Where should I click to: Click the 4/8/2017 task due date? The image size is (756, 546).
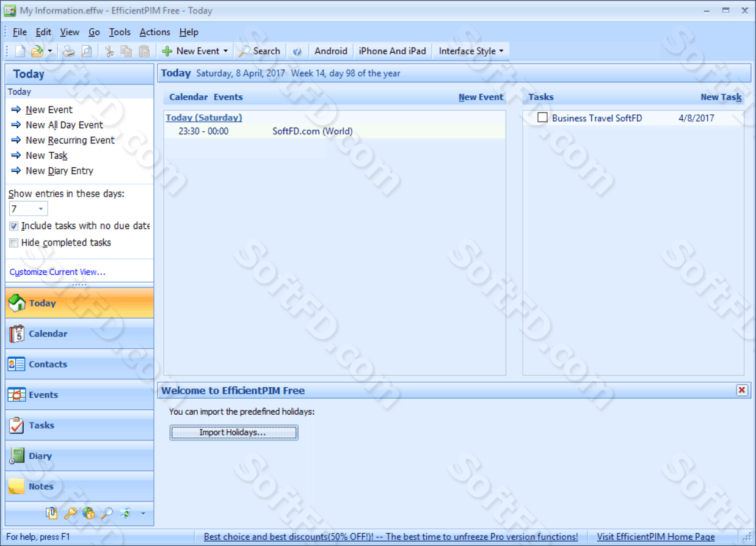click(695, 118)
